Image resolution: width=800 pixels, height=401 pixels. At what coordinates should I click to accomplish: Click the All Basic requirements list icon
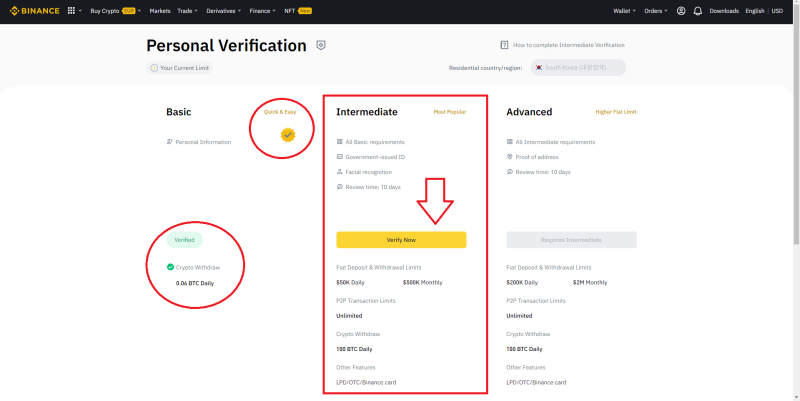[339, 142]
